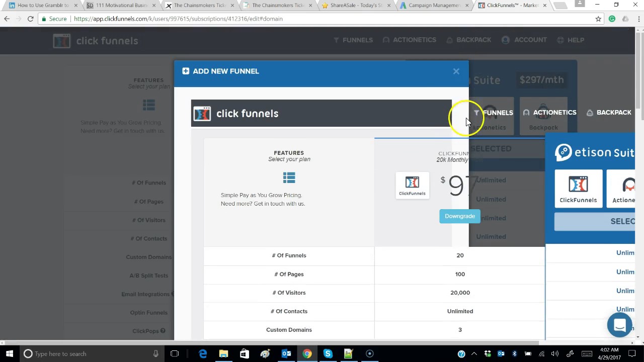Image resolution: width=644 pixels, height=362 pixels.
Task: Click the Downgrade button
Action: [460, 216]
